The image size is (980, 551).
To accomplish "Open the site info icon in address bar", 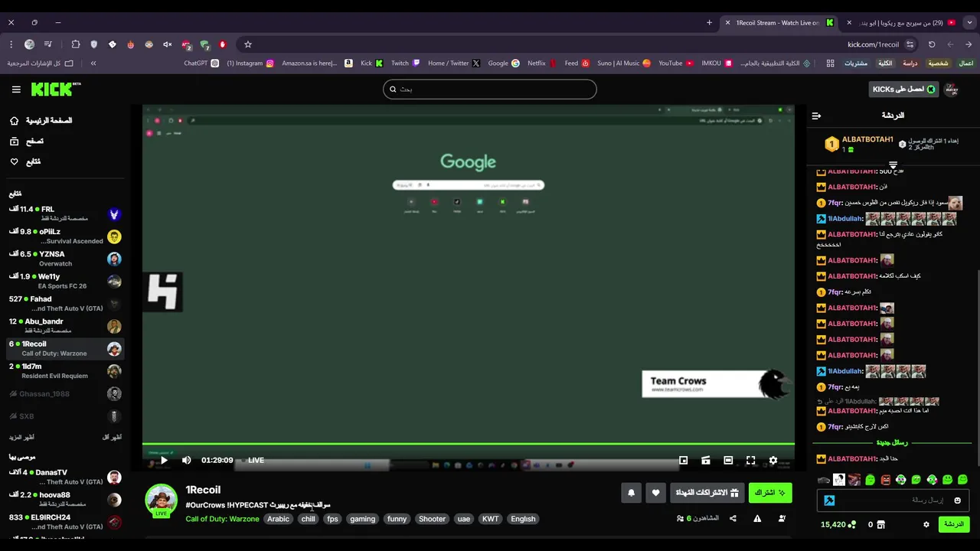I will tap(910, 44).
